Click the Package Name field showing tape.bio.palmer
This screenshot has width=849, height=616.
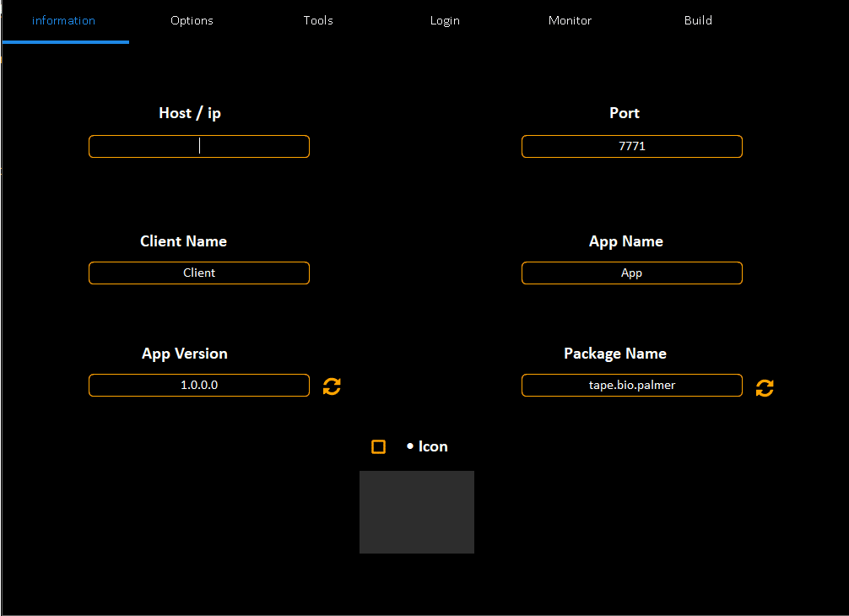coord(631,385)
